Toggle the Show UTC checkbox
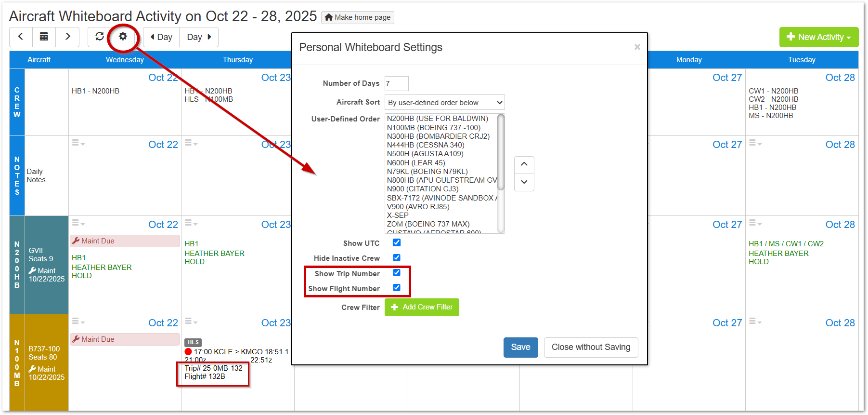Screen dimensions: 868x415 click(397, 242)
